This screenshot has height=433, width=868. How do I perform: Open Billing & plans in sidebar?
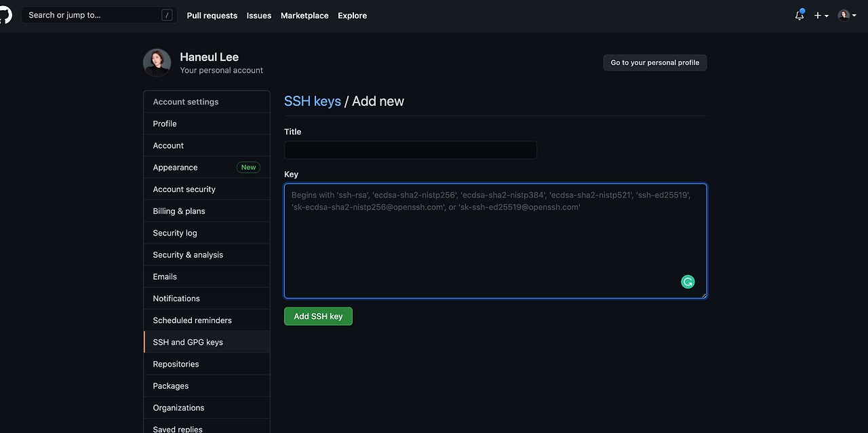(207, 211)
